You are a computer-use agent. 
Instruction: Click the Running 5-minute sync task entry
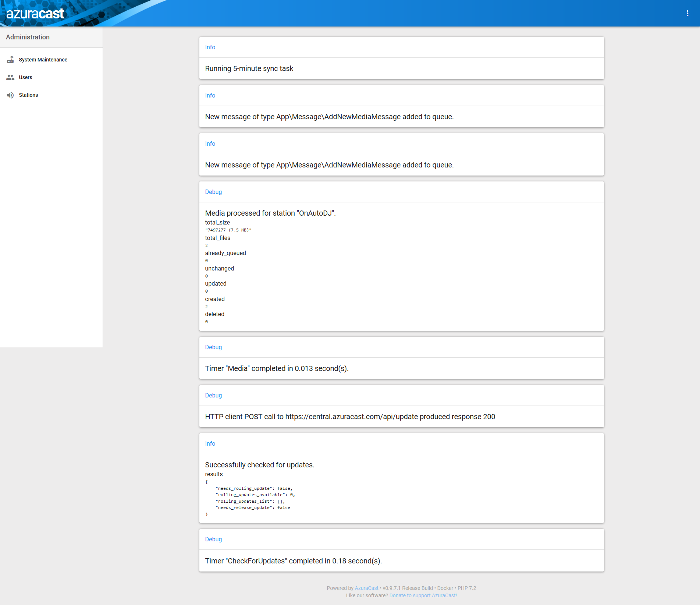click(249, 68)
